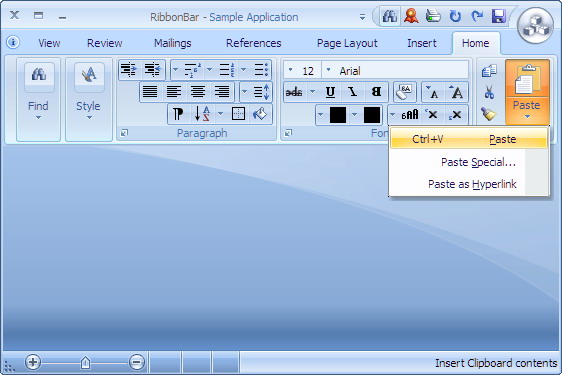Toggle superscript formatting
The image size is (562, 375).
click(432, 115)
